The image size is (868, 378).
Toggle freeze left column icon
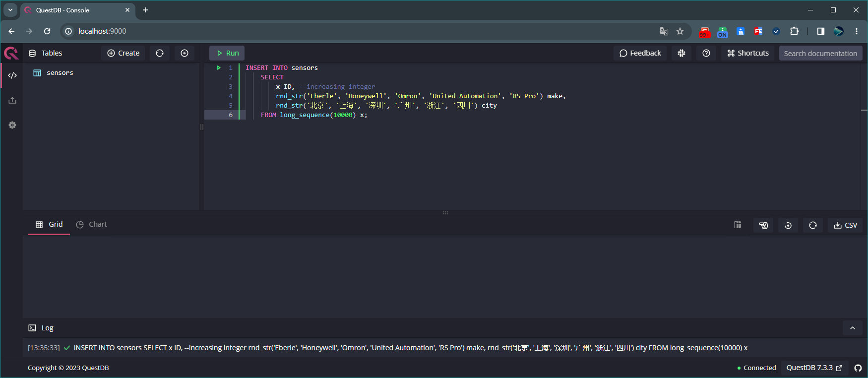(738, 225)
